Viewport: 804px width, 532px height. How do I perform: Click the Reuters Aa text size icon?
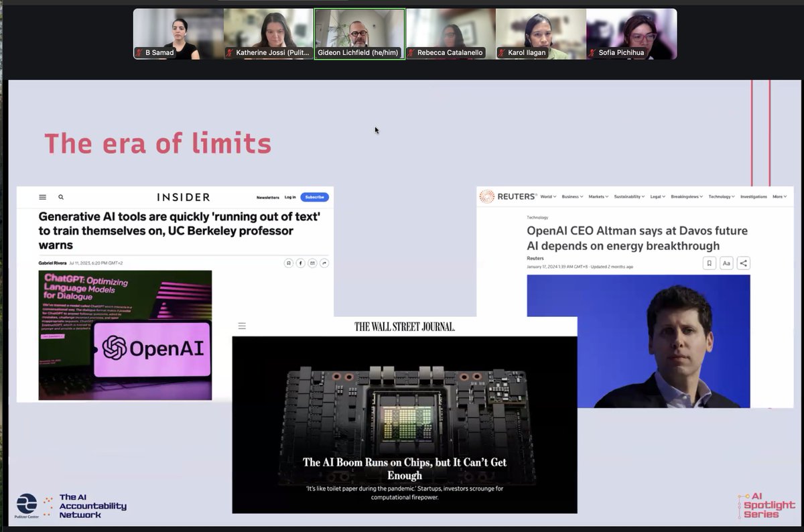point(726,263)
